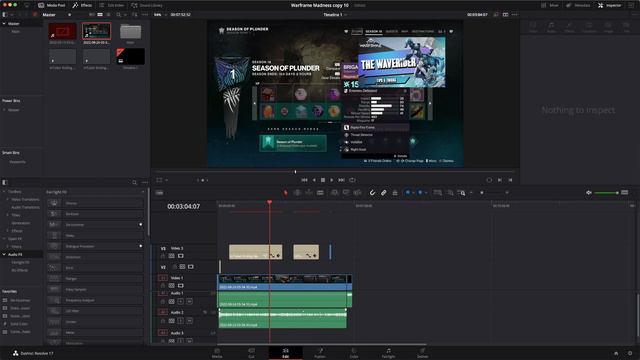Image resolution: width=640 pixels, height=360 pixels.
Task: Play the timeline forward
Action: (332, 180)
